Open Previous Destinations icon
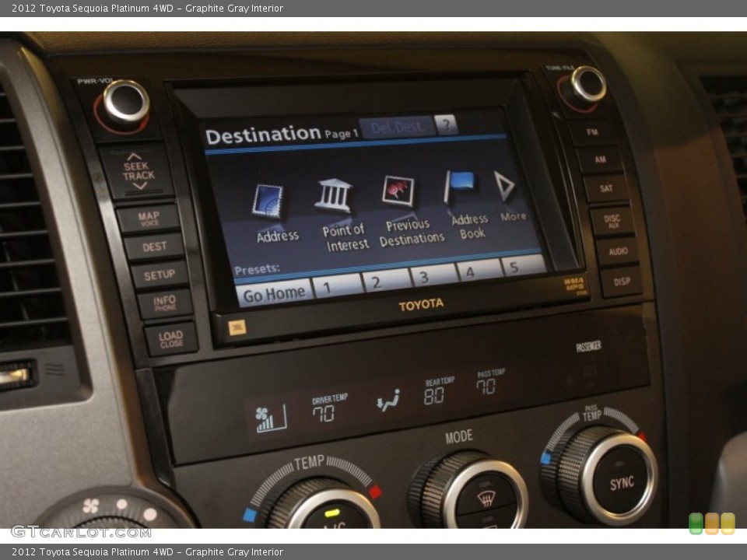Screen dimensions: 747x560 click(398, 191)
